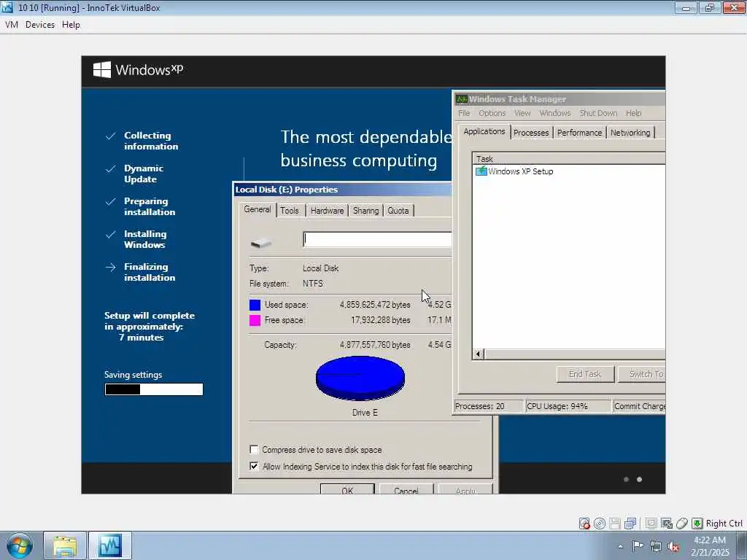
Task: Open the Devices menu in VirtualBox
Action: click(40, 25)
